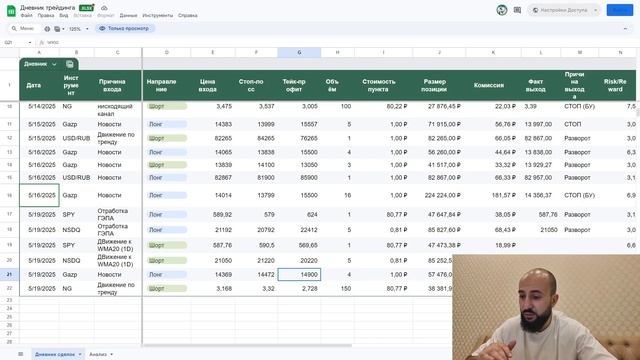The width and height of the screenshot is (640, 360).
Task: Click the position size cell 224 224,00 ₽
Action: tap(439, 196)
